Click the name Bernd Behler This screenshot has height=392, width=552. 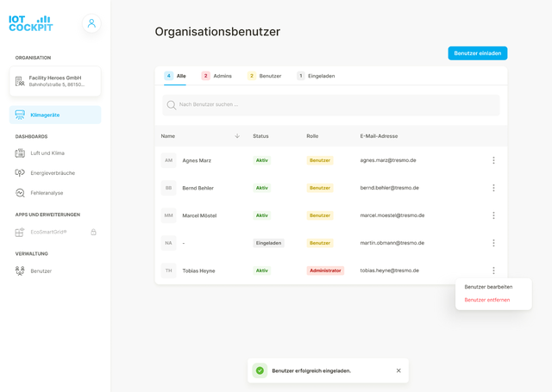(x=198, y=188)
